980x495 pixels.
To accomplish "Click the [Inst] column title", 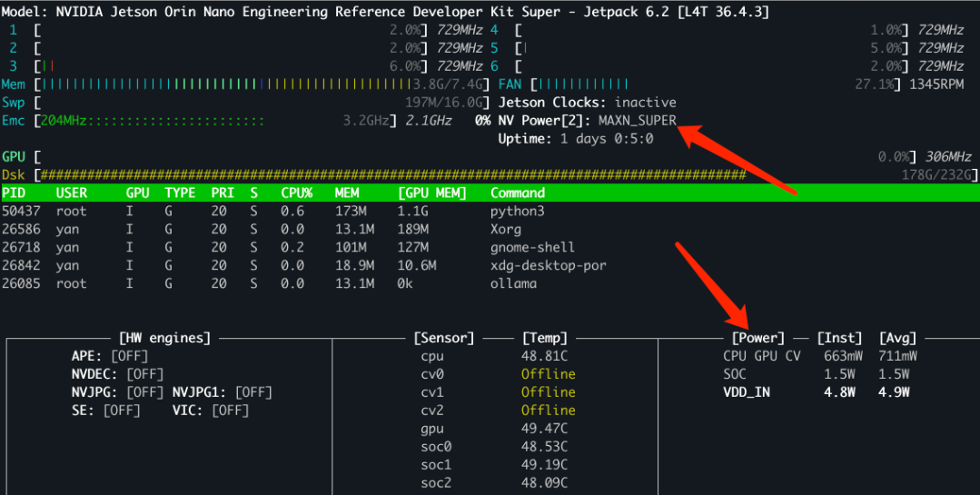I will click(839, 338).
